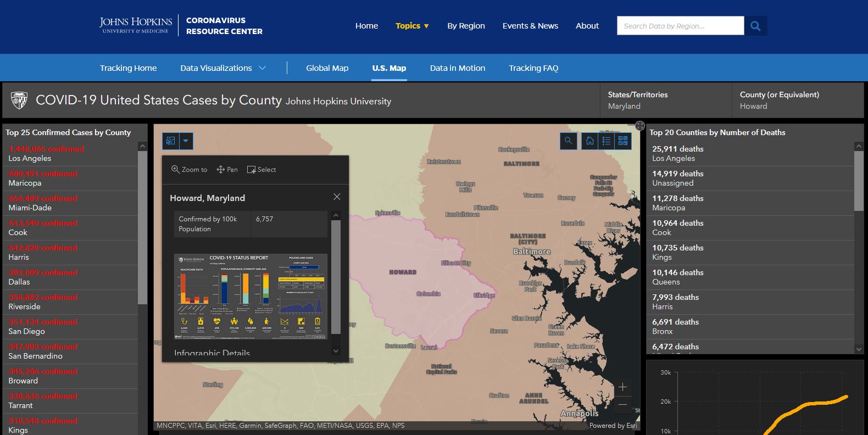The height and width of the screenshot is (435, 868).
Task: Select Bronx 6,691 deaths row
Action: click(x=750, y=327)
